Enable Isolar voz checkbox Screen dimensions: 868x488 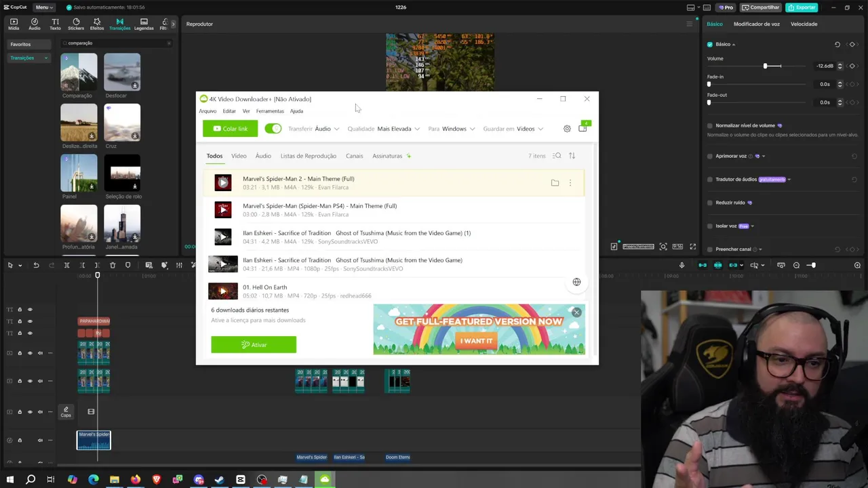coord(710,226)
